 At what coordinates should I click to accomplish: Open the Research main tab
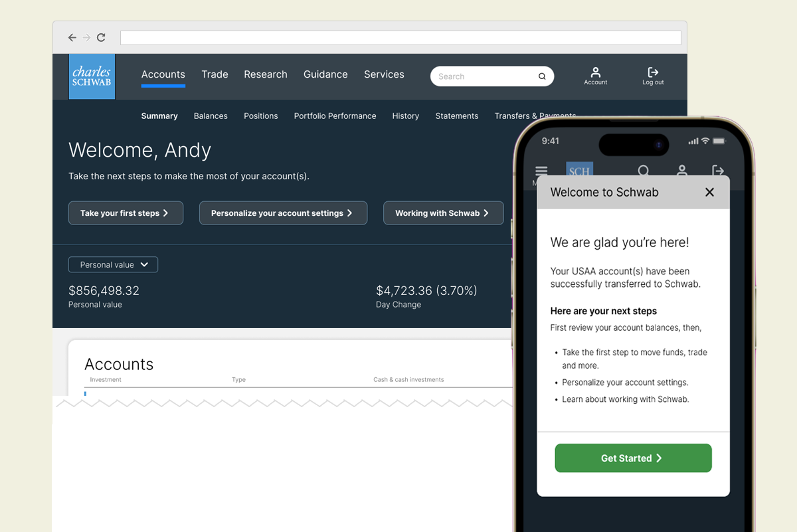(266, 74)
